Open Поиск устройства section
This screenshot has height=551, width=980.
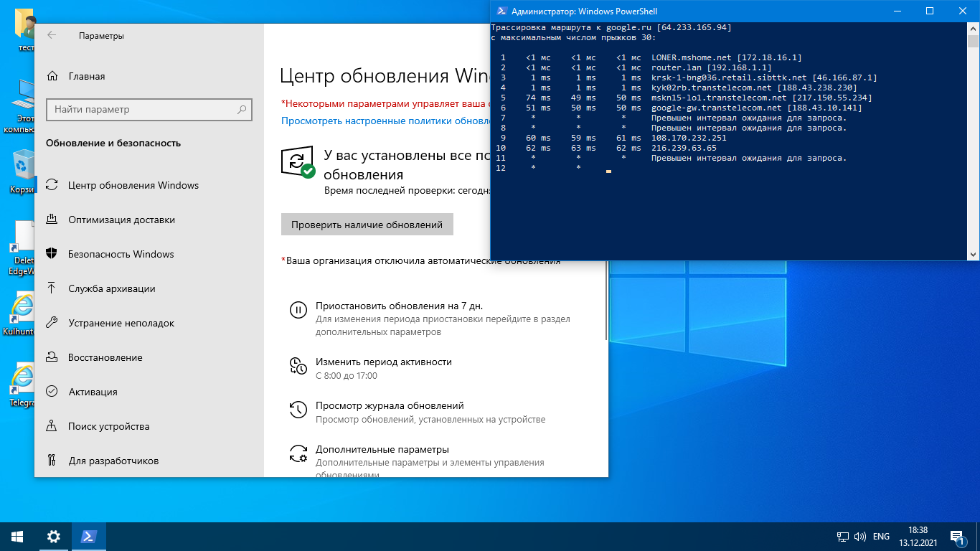[x=108, y=426]
